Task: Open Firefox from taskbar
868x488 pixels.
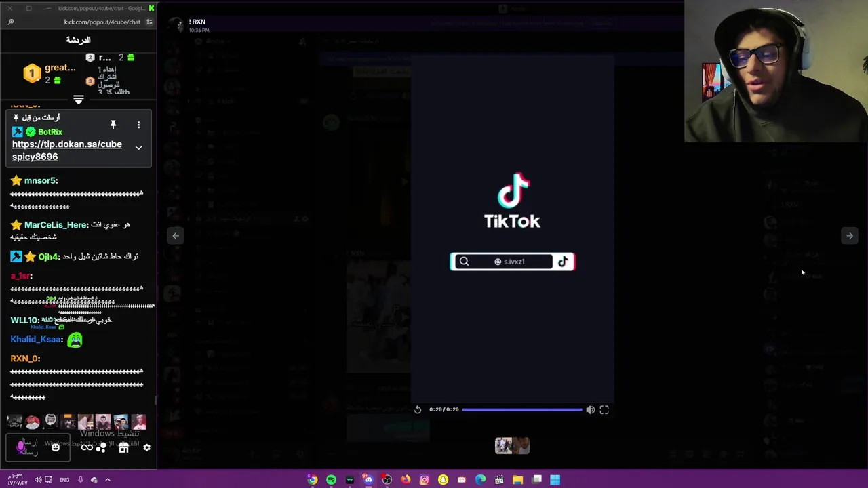Action: point(406,480)
